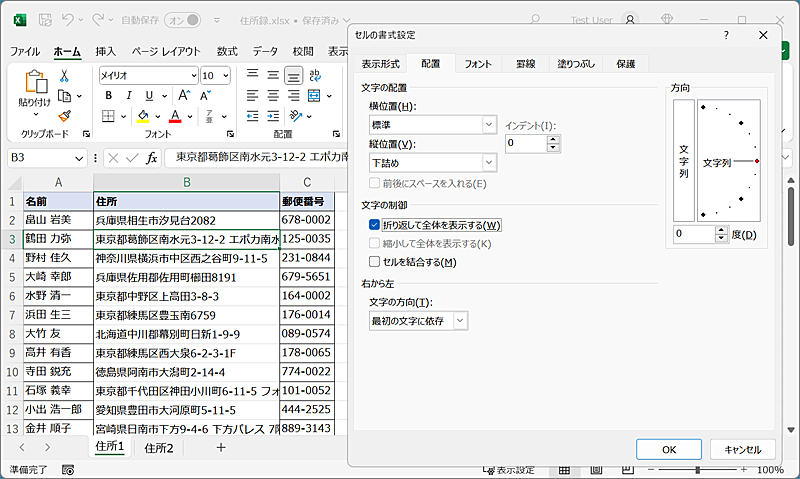
Task: Click the Italic button in the ribbon
Action: [x=127, y=96]
